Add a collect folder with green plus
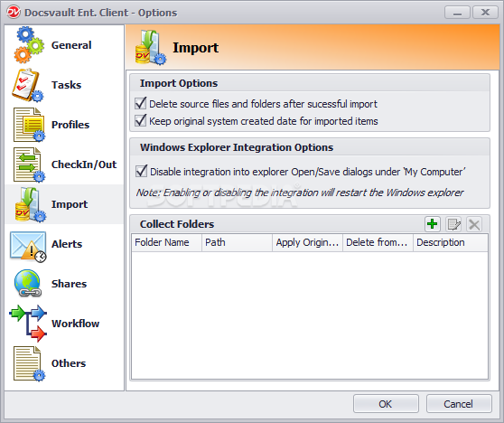Image resolution: width=504 pixels, height=423 pixels. click(x=433, y=224)
